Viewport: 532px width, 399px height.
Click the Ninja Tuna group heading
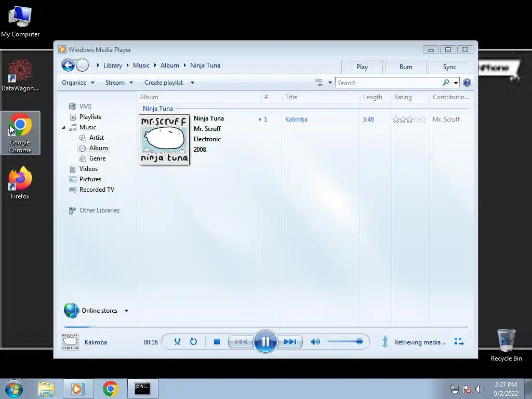coord(158,108)
